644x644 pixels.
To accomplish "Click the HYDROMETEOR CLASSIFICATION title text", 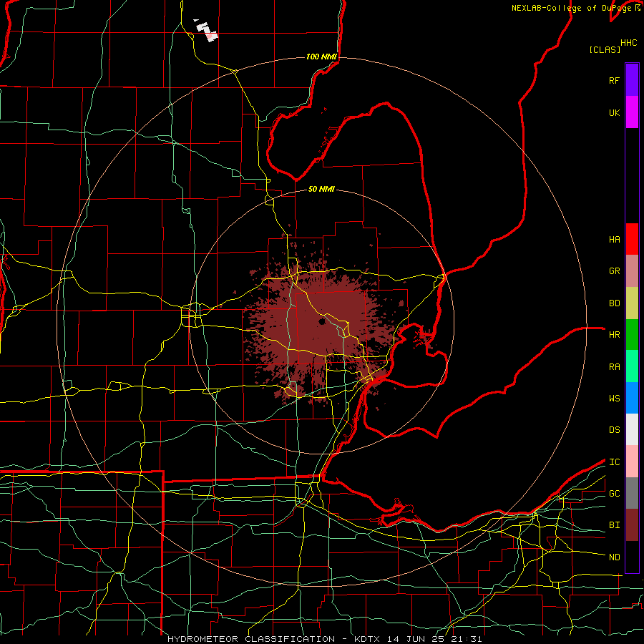I will 251,639.
